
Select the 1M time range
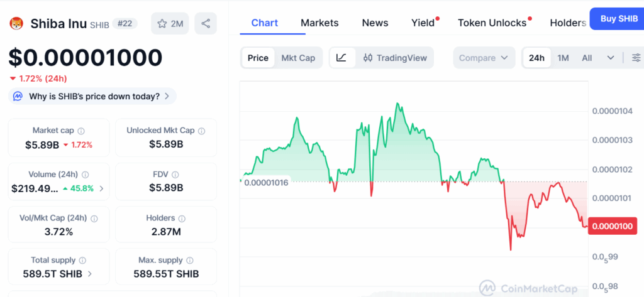(563, 58)
